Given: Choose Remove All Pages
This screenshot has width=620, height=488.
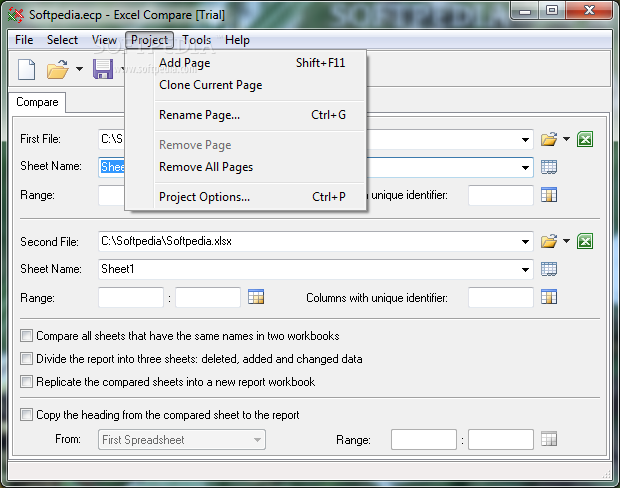Looking at the screenshot, I should point(246,167).
